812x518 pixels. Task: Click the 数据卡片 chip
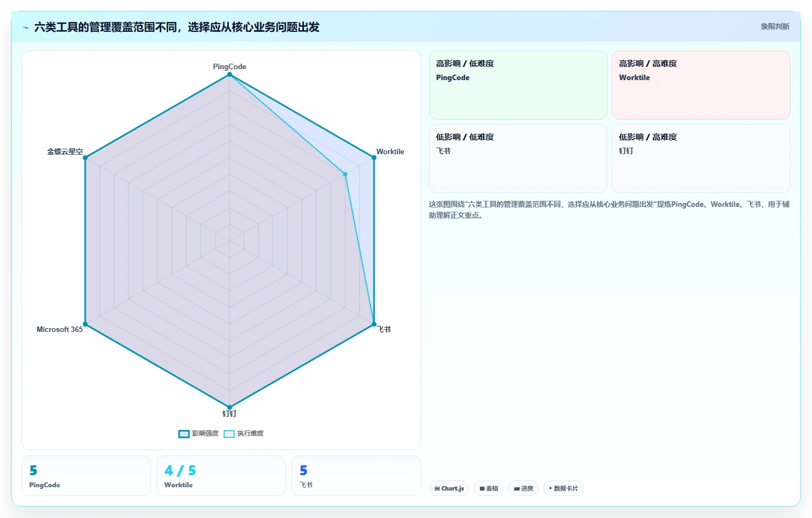563,488
